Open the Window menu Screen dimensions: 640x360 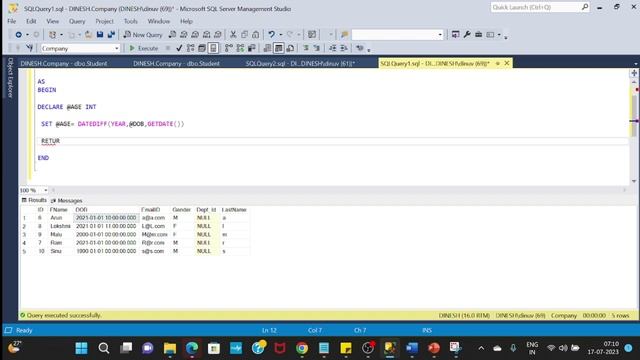click(x=158, y=21)
